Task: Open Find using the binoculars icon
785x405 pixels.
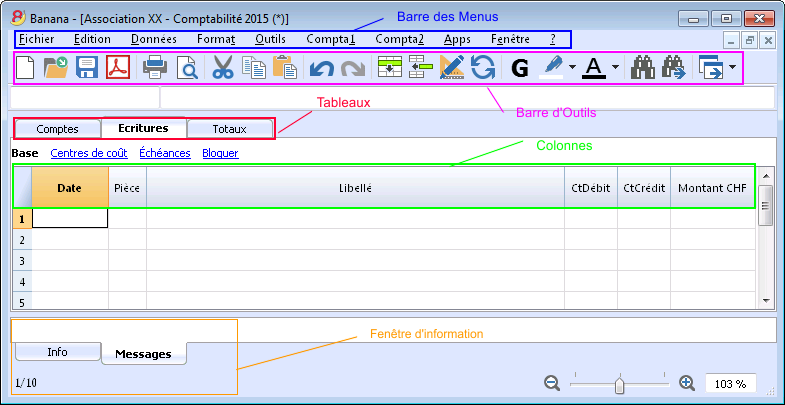Action: tap(643, 67)
